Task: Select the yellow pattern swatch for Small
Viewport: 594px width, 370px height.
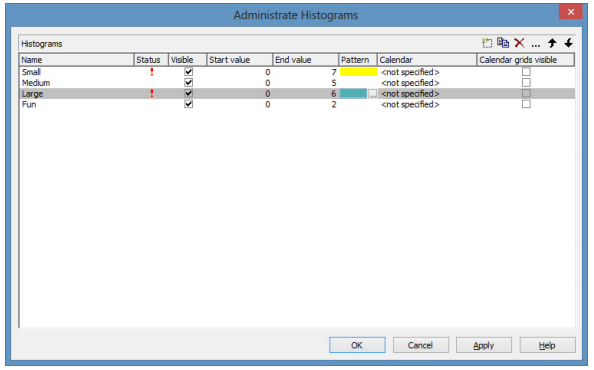Action: click(358, 72)
